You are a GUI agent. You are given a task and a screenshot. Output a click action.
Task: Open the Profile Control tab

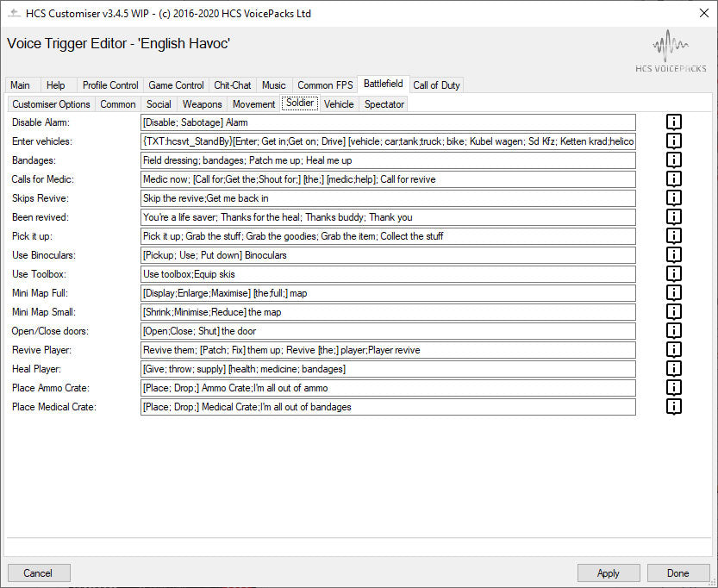pyautogui.click(x=110, y=85)
